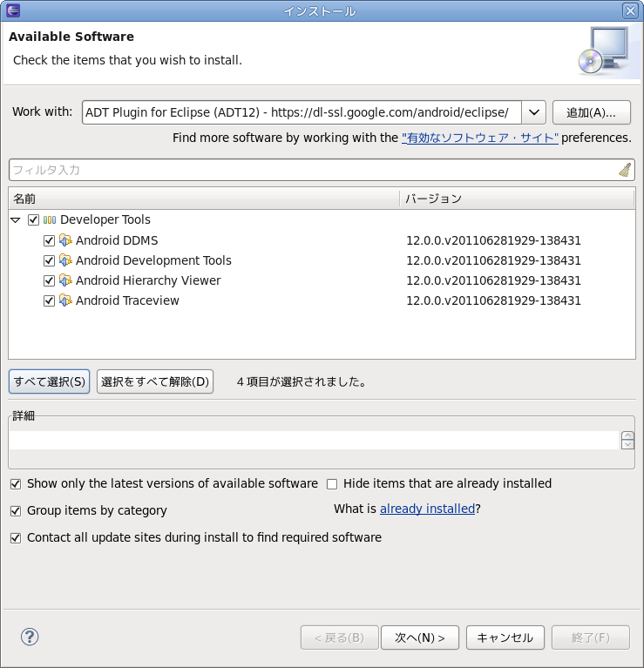Click the Android Hierarchy Viewer version value
The width and height of the screenshot is (644, 668).
[493, 280]
